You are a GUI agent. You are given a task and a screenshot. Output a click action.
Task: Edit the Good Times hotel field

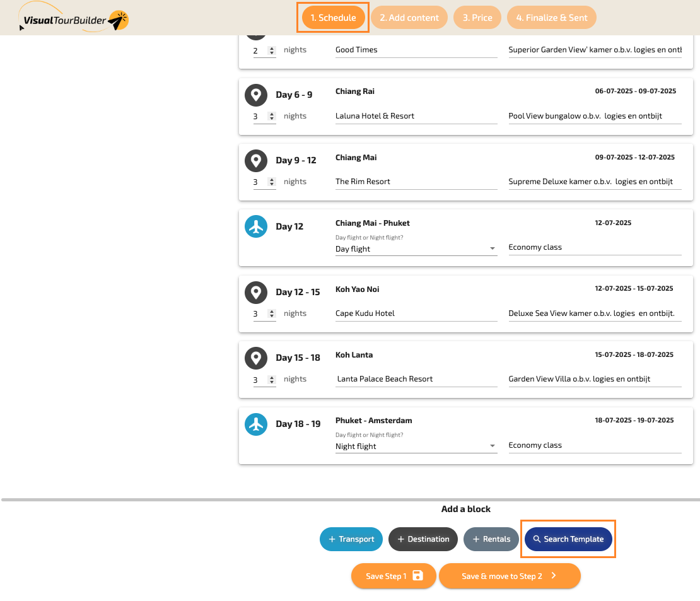pos(416,50)
